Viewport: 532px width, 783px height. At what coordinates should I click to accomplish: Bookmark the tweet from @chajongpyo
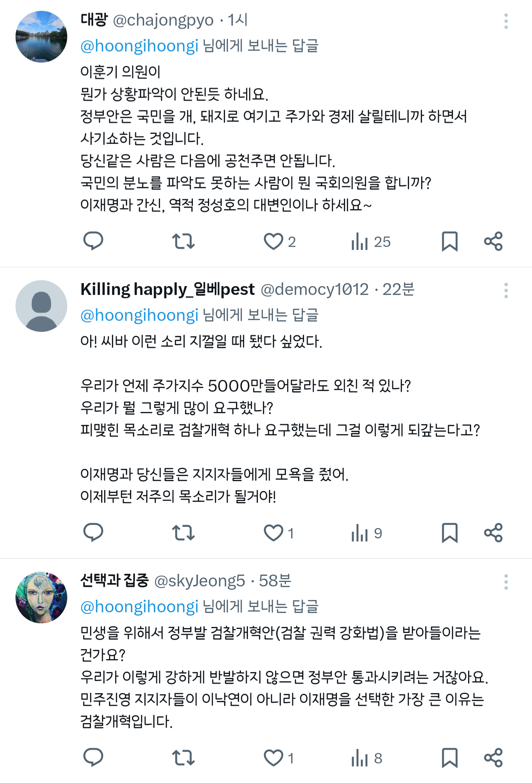[450, 241]
